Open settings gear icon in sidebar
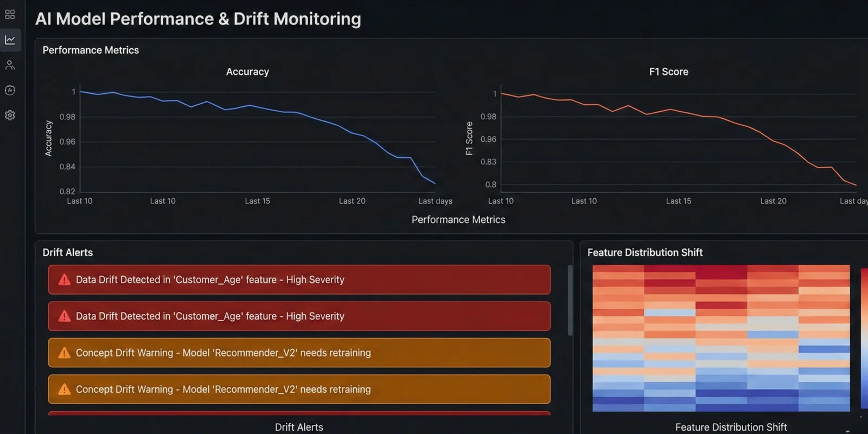This screenshot has width=868, height=434. (10, 115)
